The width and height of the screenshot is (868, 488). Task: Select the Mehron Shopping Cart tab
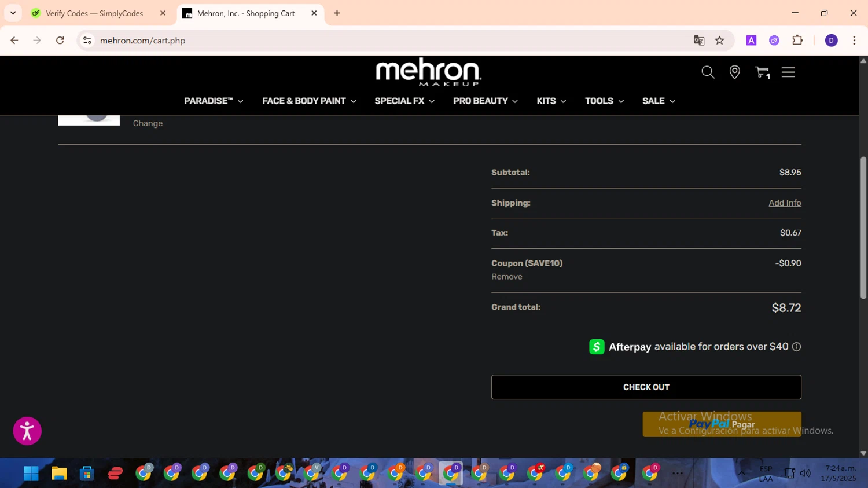click(x=246, y=13)
